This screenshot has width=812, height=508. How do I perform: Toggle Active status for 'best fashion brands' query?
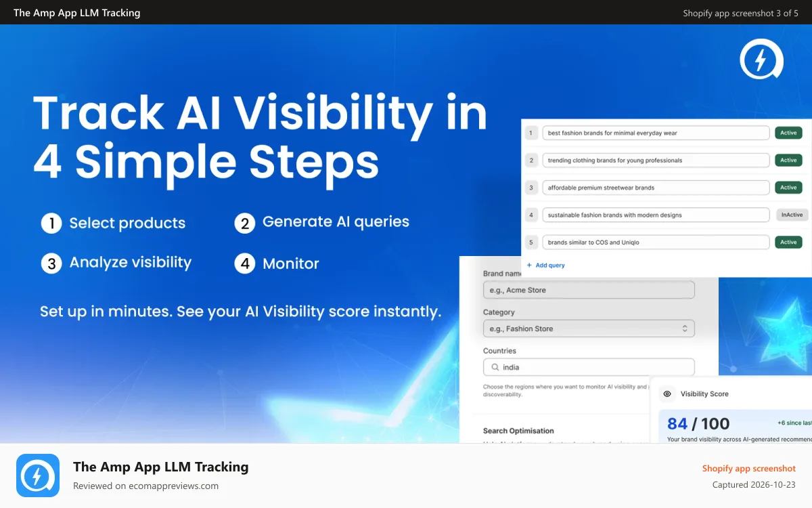788,133
